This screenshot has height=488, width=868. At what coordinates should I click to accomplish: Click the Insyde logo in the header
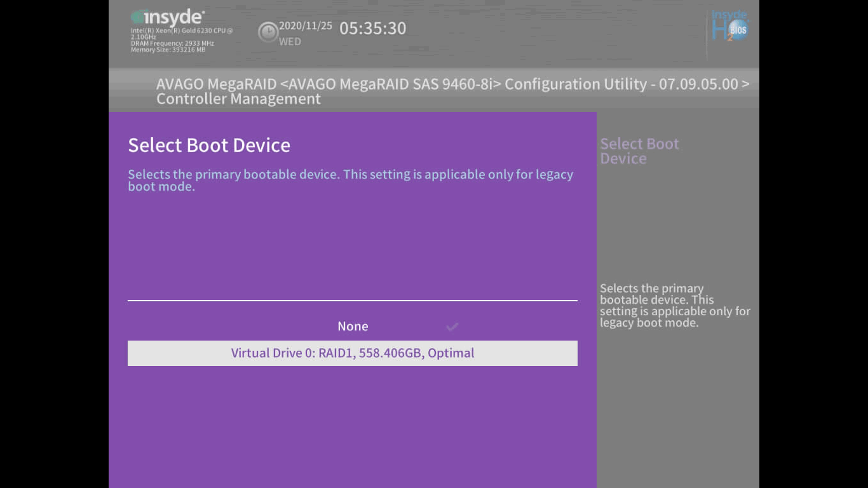pos(168,18)
